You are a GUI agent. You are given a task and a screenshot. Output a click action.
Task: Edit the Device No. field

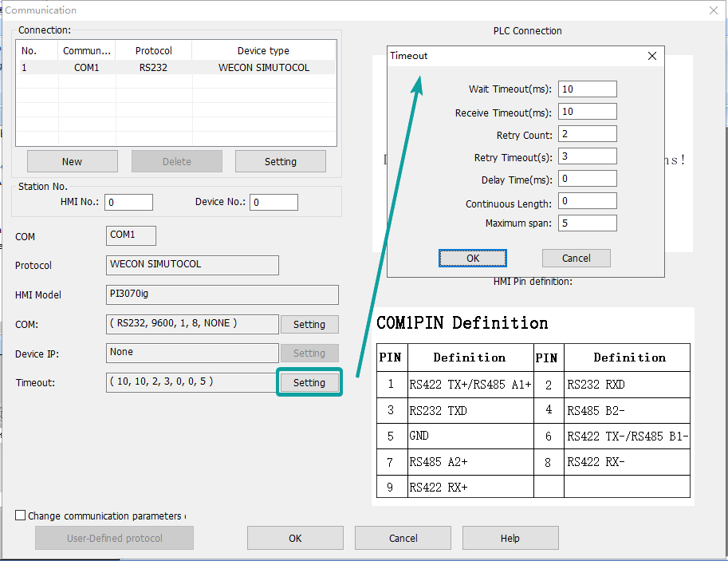(273, 202)
